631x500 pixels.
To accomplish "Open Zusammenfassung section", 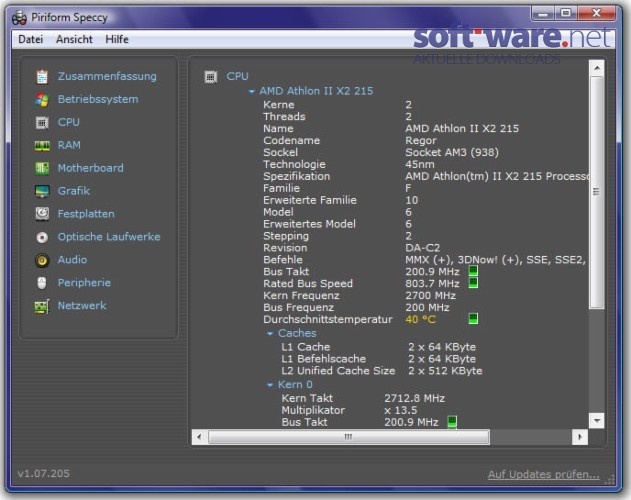I will pos(107,76).
